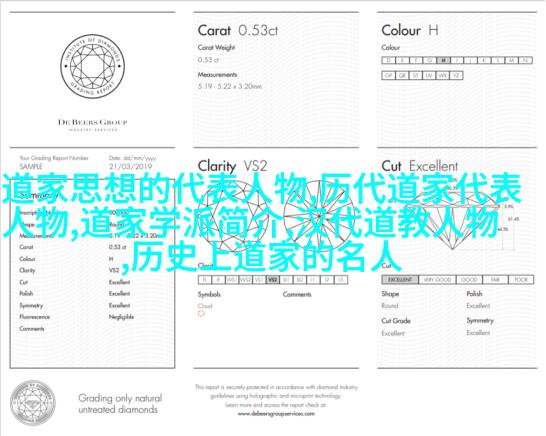Click the SAMPLE grading report number field

[31, 166]
